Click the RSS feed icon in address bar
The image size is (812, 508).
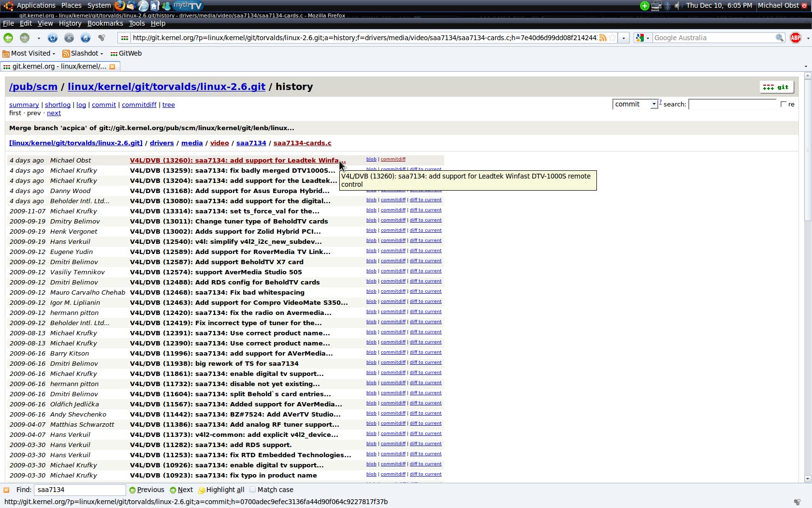click(603, 38)
